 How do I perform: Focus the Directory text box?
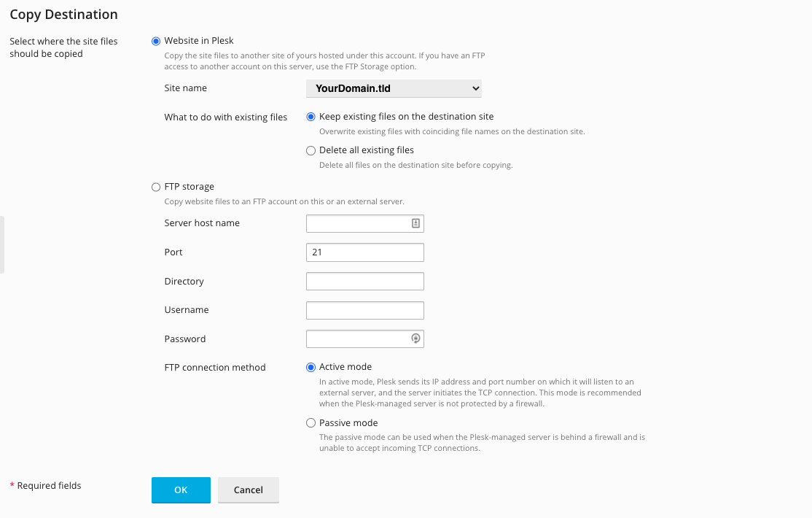click(x=364, y=282)
